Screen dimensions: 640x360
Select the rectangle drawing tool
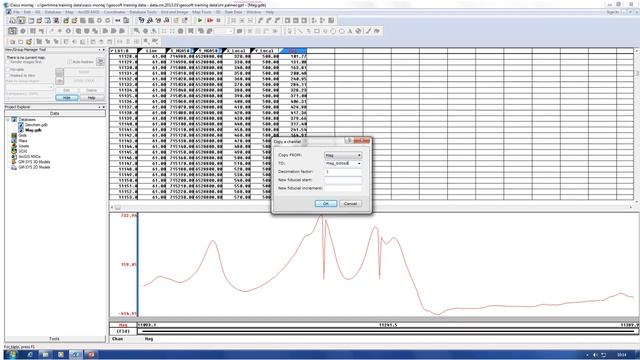pyautogui.click(x=317, y=31)
